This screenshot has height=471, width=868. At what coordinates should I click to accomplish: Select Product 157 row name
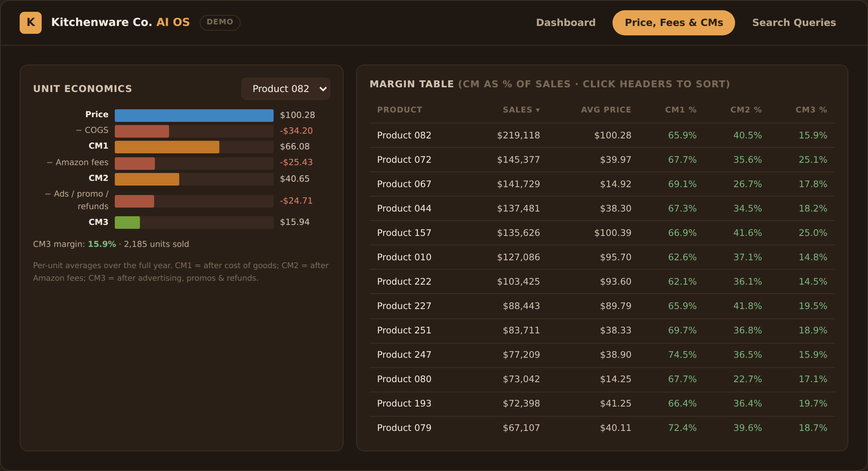pos(404,233)
